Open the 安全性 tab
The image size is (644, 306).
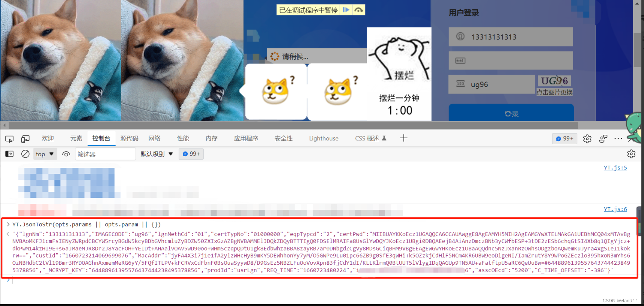pos(284,139)
